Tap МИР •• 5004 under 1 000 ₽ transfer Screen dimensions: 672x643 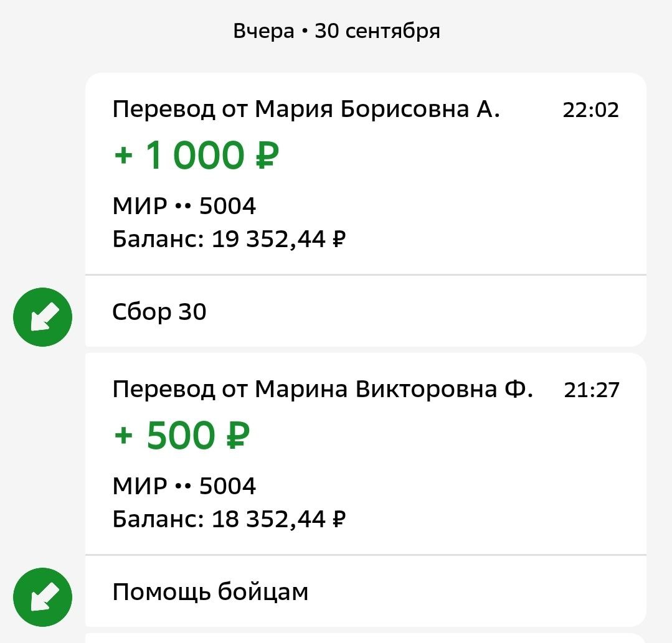pos(184,206)
